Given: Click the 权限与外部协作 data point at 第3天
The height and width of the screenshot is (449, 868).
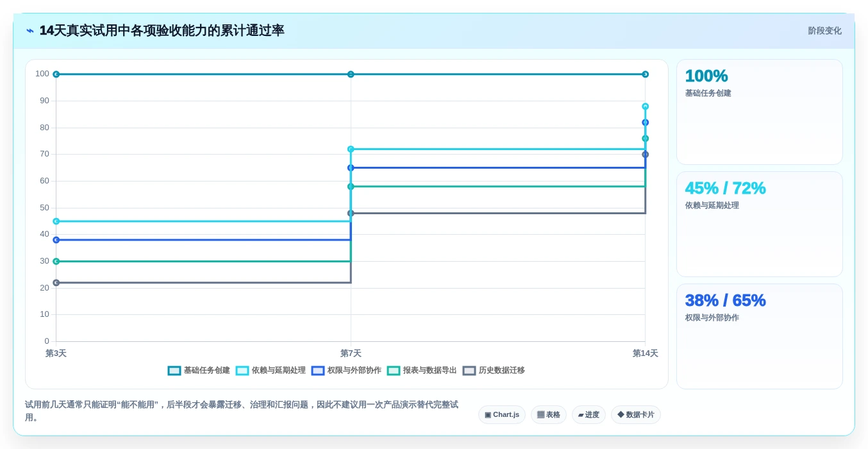Looking at the screenshot, I should pos(56,240).
